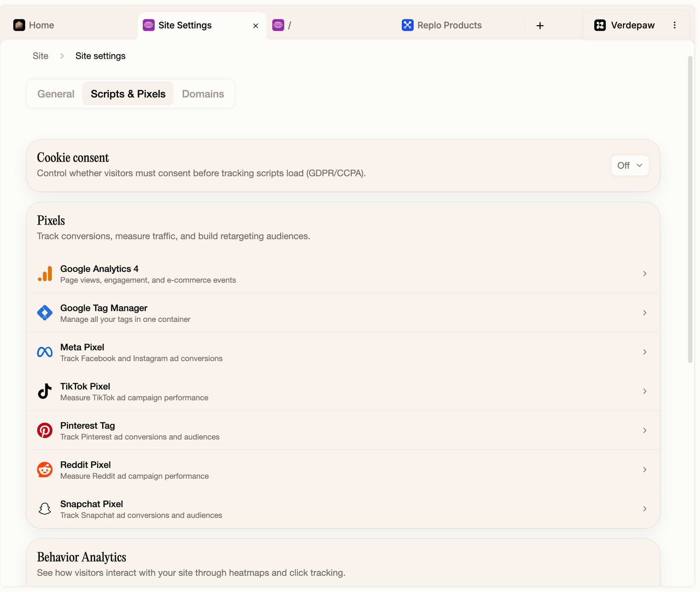Click 'Track Facebook and Instagram ad conversions' text

tap(141, 358)
